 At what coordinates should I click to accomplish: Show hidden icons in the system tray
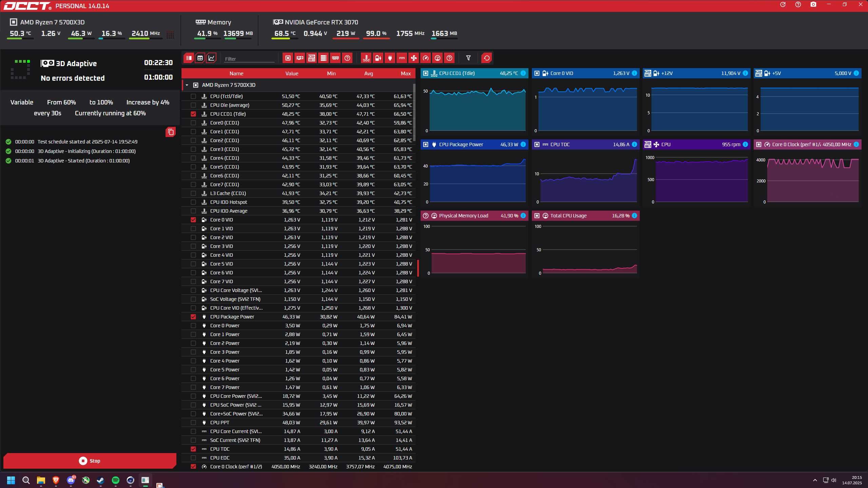coord(815,480)
